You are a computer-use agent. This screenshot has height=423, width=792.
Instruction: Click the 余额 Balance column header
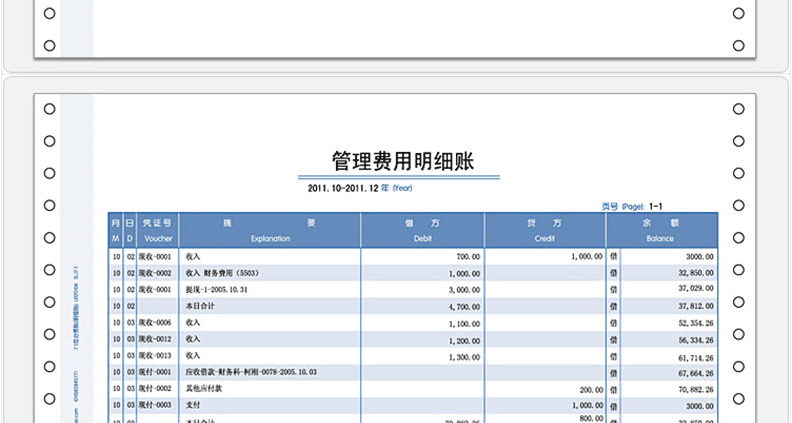click(662, 230)
